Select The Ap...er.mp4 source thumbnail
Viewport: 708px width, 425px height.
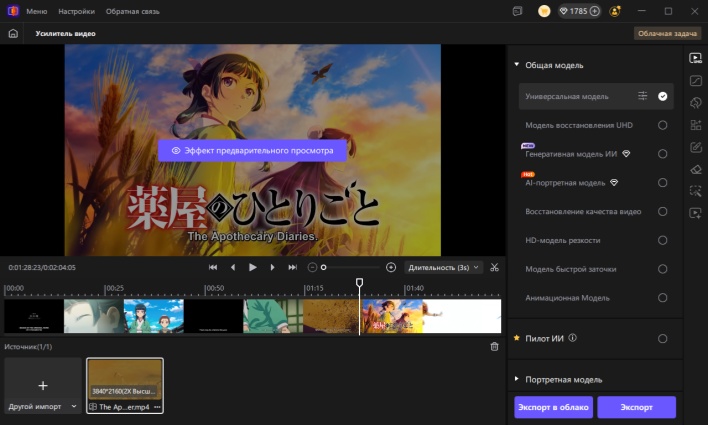tap(125, 385)
